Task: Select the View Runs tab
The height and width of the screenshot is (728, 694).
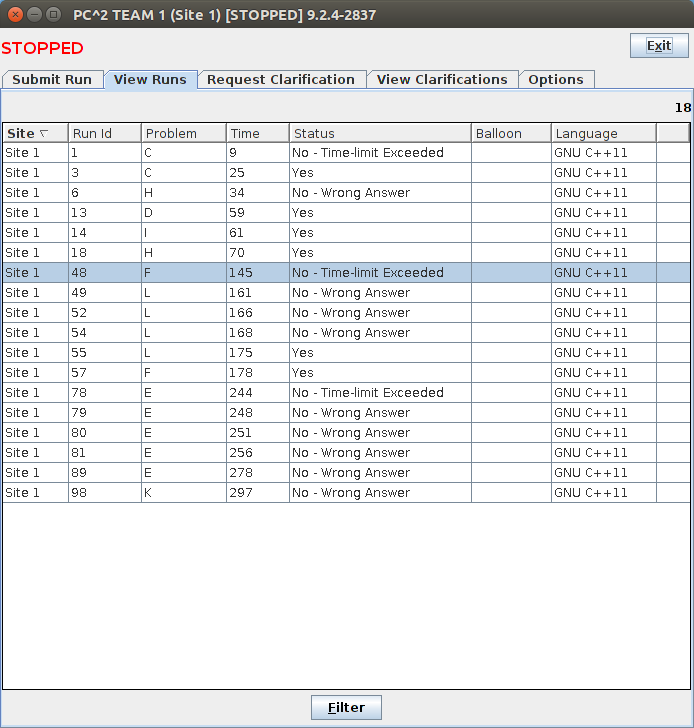Action: [x=150, y=80]
